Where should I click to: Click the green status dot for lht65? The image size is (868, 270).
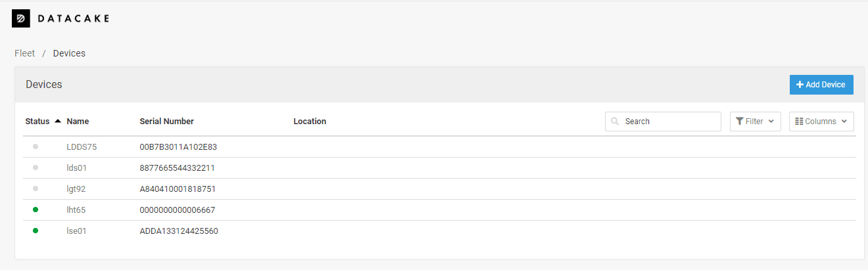[36, 210]
